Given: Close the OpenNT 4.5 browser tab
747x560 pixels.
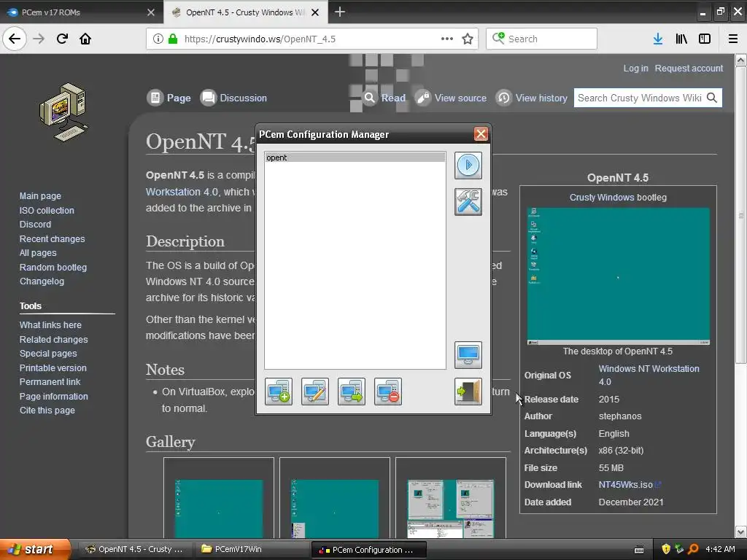Looking at the screenshot, I should click(x=315, y=12).
